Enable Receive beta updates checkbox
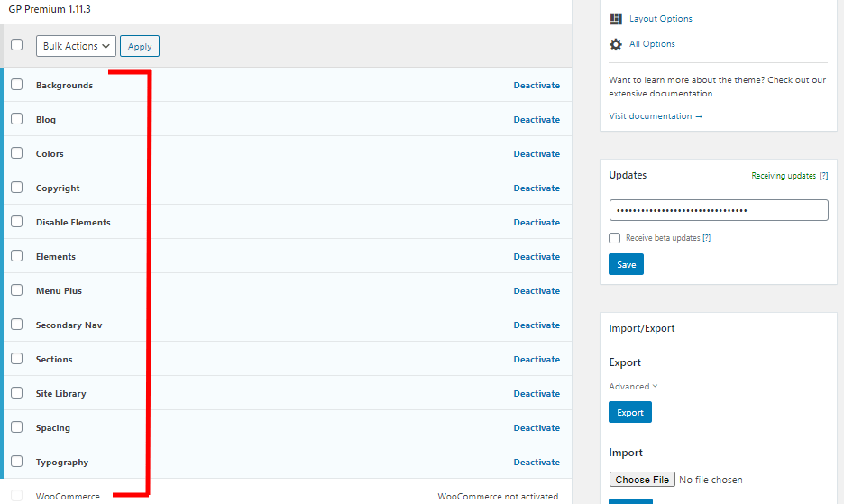This screenshot has height=504, width=844. click(x=615, y=238)
